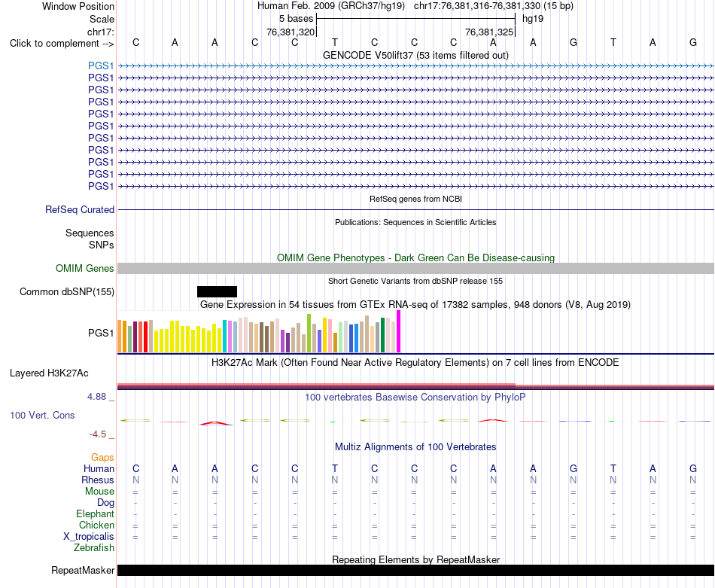Screen dimensions: 715x588
Task: Click the GTEx PGS1 gene label
Action: tap(101, 333)
